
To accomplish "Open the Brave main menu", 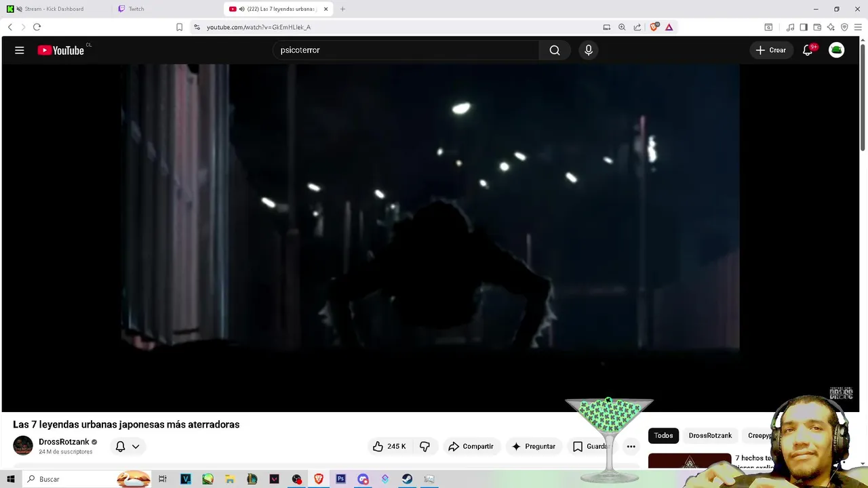I will click(859, 27).
